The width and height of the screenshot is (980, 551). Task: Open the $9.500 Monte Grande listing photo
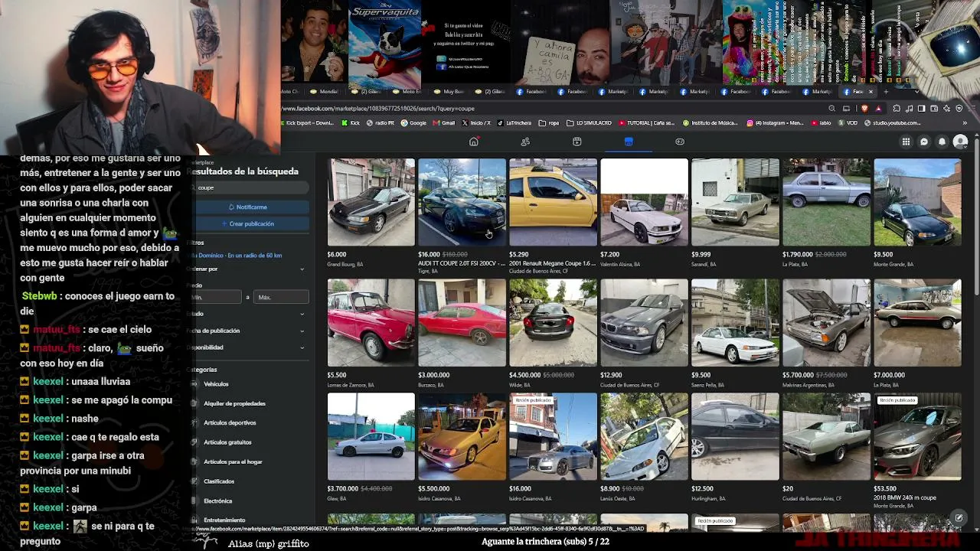[x=917, y=202]
